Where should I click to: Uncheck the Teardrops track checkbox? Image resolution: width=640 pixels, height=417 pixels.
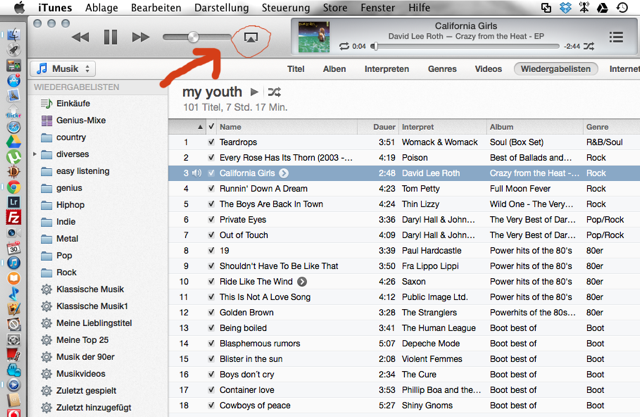(211, 142)
